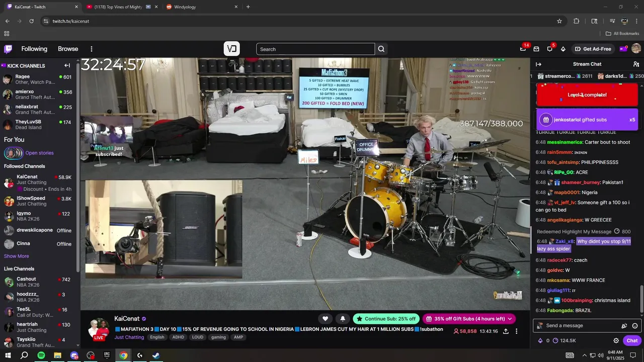This screenshot has width=644, height=362.
Task: Switch to the Windyology tab
Action: (x=201, y=7)
